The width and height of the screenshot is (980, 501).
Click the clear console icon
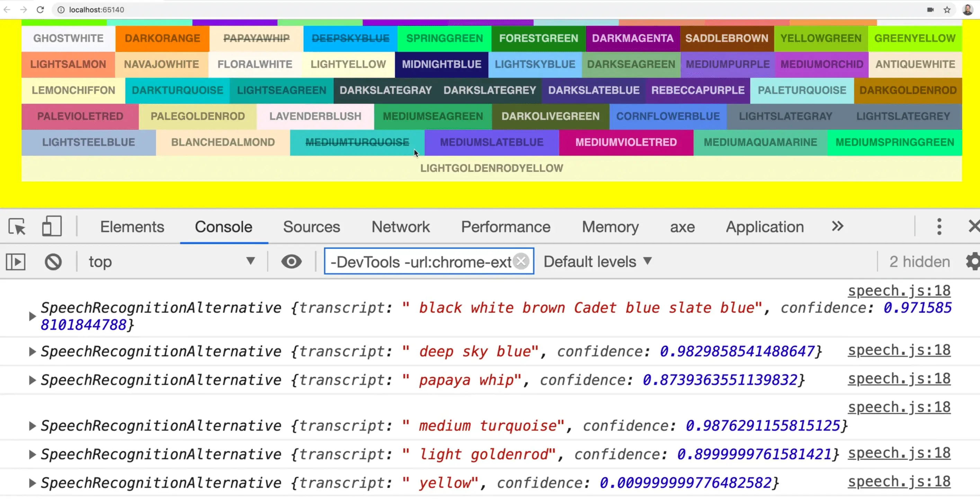[53, 262]
